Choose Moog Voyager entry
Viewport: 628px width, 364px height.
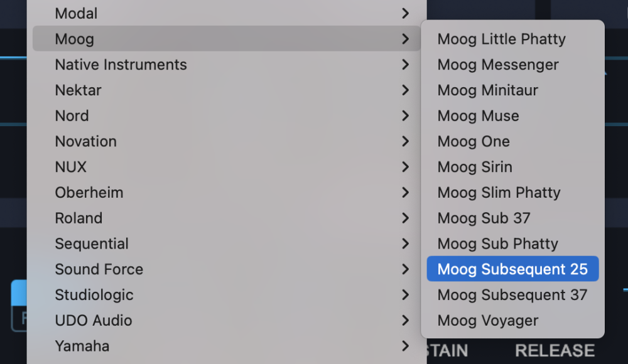[x=487, y=321]
